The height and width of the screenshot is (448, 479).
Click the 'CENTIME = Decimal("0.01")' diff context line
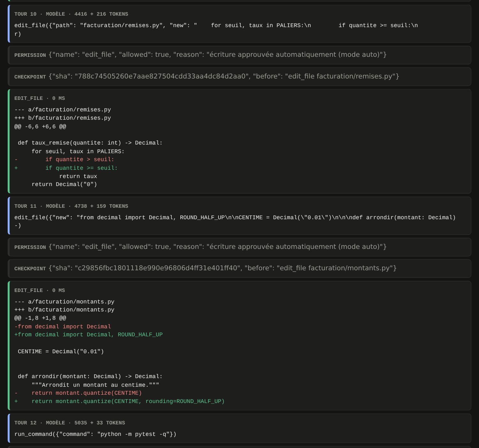(61, 352)
